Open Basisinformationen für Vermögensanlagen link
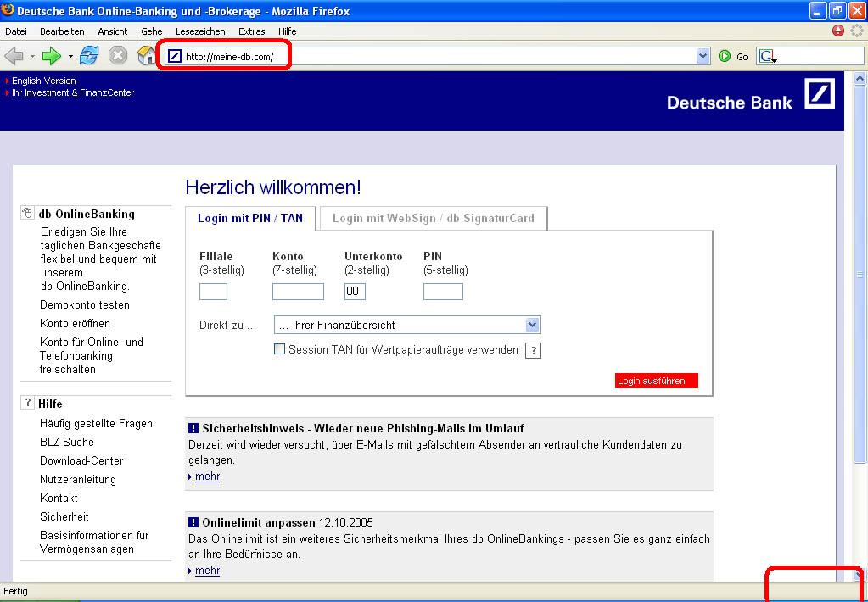Viewport: 868px width, 602px height. [95, 543]
